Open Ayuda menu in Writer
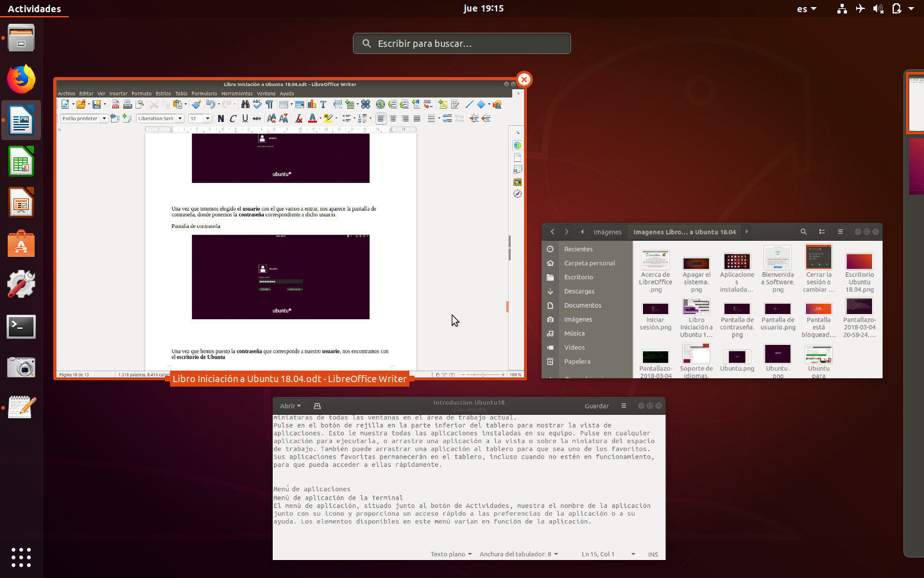This screenshot has width=924, height=578. [287, 94]
